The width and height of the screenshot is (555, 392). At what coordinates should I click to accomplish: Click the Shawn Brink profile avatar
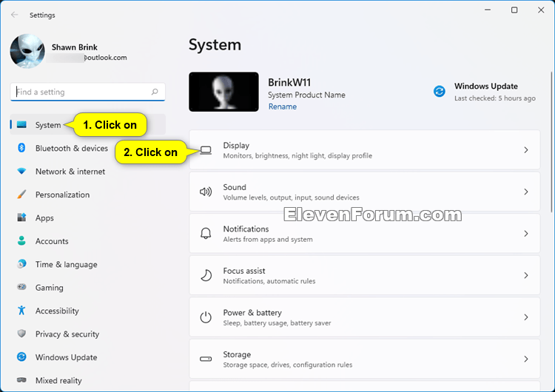[x=27, y=51]
